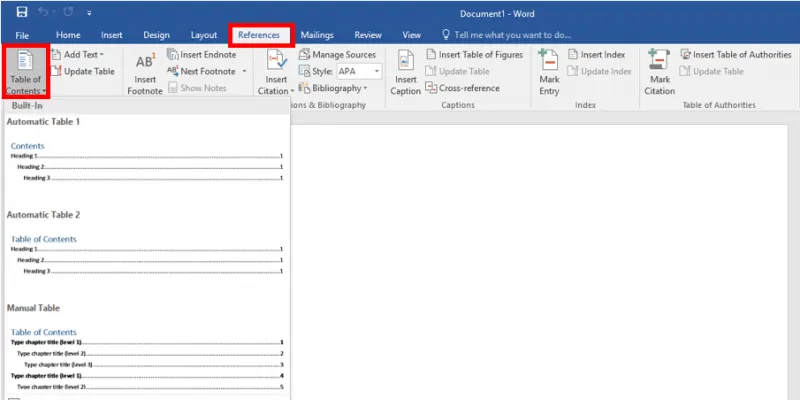800x400 pixels.
Task: Open the View tab
Action: click(411, 35)
